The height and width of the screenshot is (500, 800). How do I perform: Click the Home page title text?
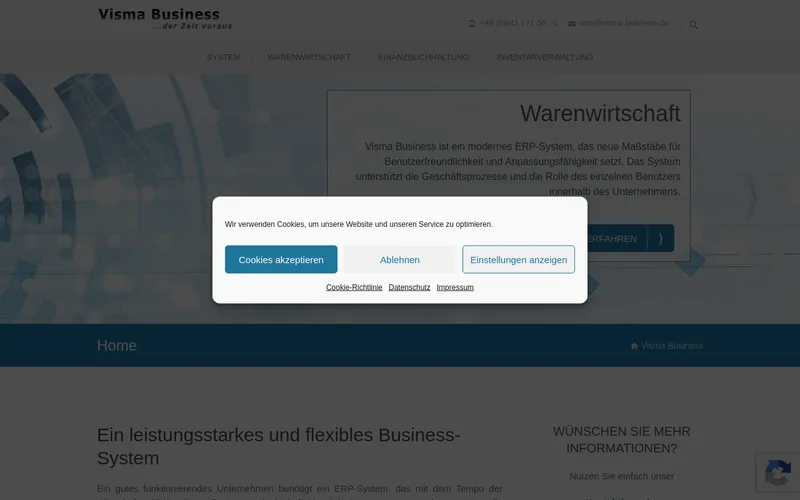click(x=117, y=345)
